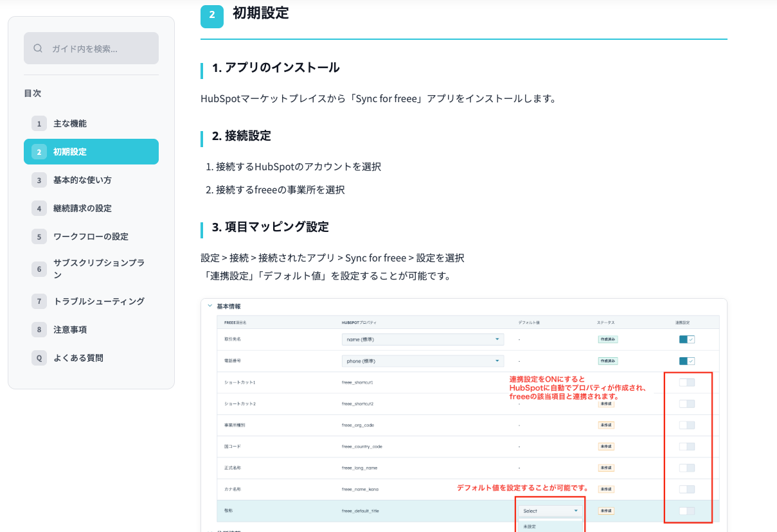Click the freee_name_kana property cell
This screenshot has width=777, height=532.
click(x=360, y=489)
